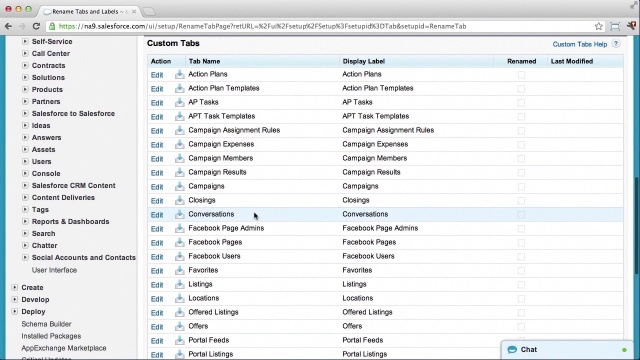Screen dimensions: 640x360
Task: Toggle the Renamed checkbox for Campaigns
Action: [x=521, y=187]
